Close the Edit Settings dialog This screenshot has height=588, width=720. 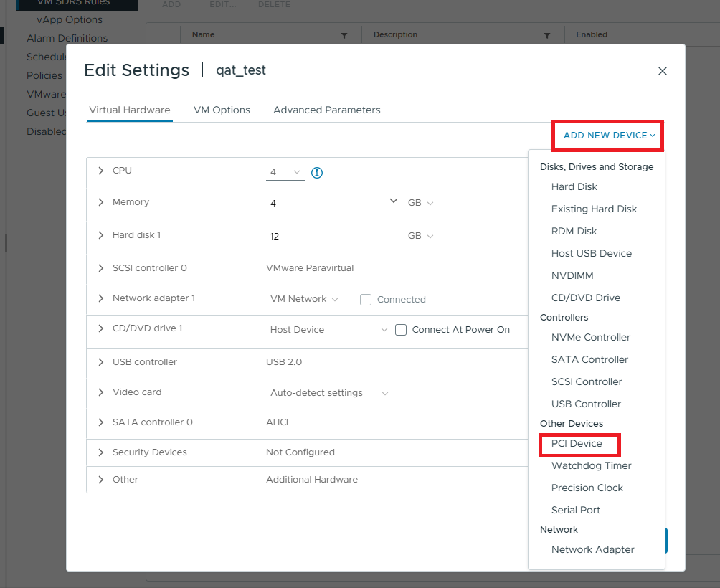[x=663, y=71]
